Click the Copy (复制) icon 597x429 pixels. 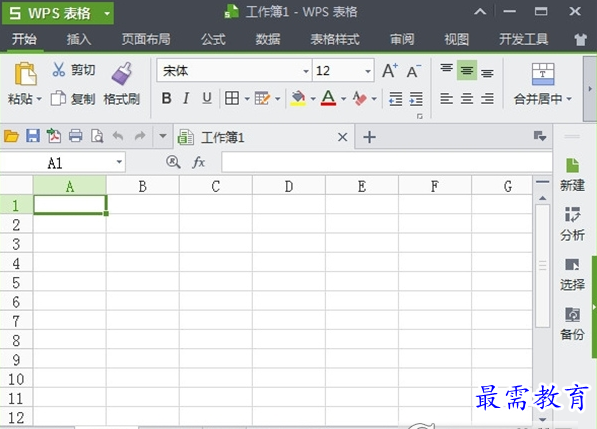coord(58,99)
